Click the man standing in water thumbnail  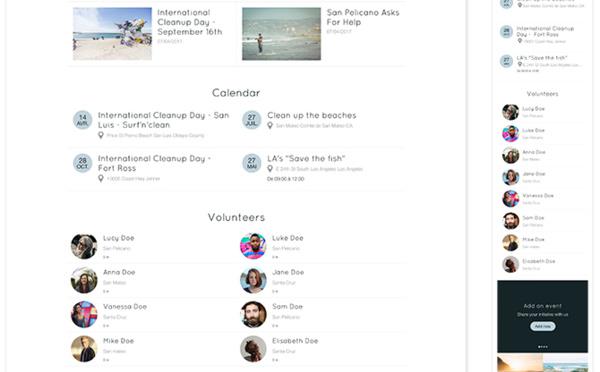coord(281,34)
